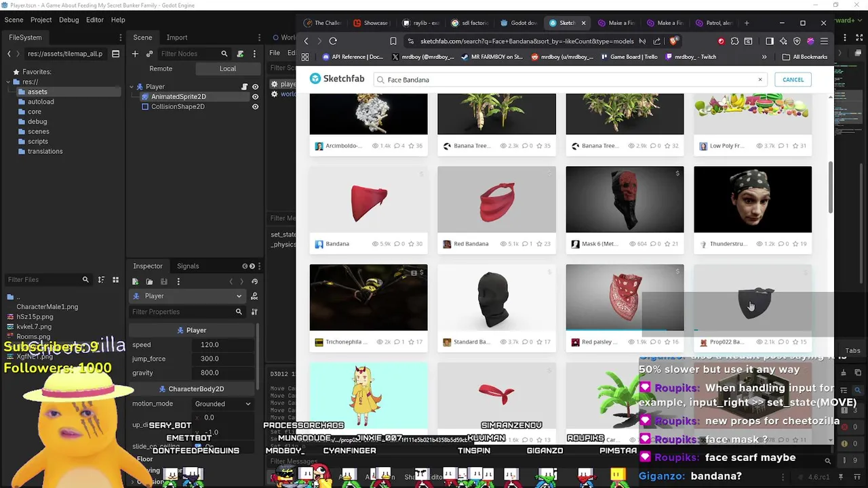This screenshot has width=868, height=488.
Task: Collapse the Player node tree
Action: [x=132, y=87]
